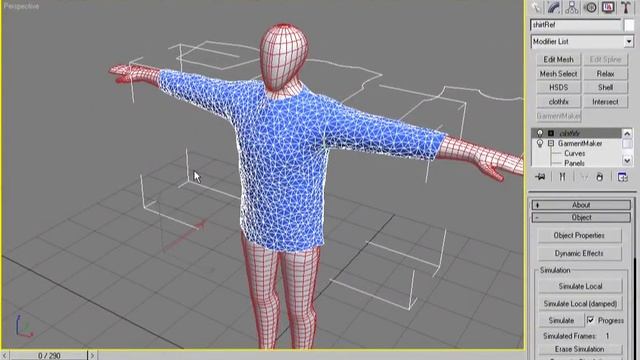Click Make Unique icon below the stack

pos(584,177)
